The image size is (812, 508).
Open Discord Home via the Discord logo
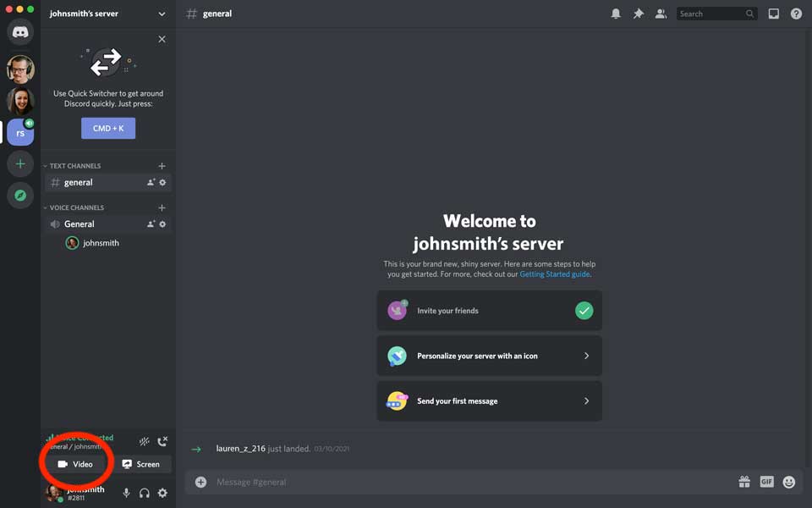(19, 32)
